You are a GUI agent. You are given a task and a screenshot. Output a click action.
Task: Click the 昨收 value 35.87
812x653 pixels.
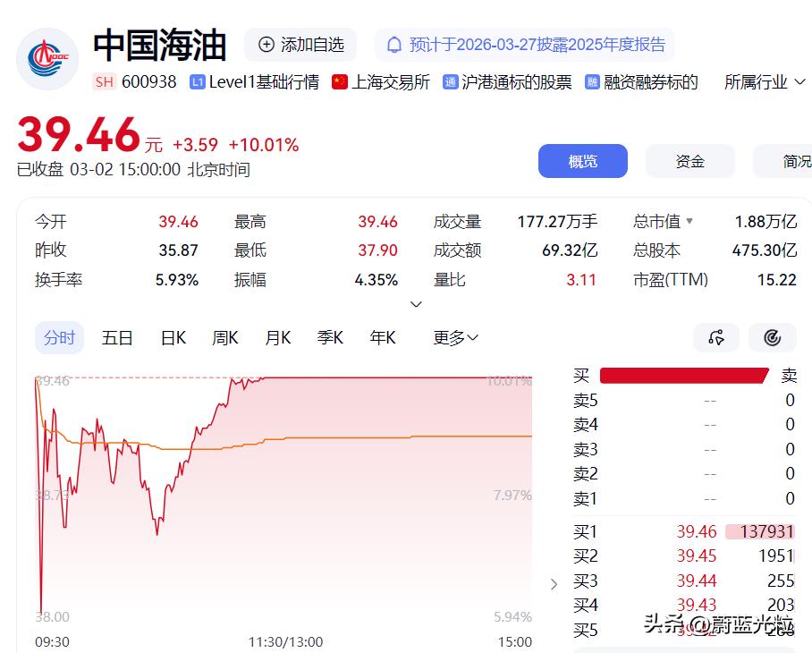tap(178, 250)
